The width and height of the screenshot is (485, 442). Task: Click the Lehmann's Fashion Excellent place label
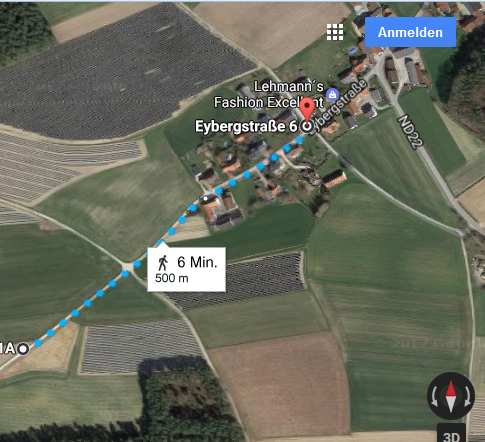point(269,94)
